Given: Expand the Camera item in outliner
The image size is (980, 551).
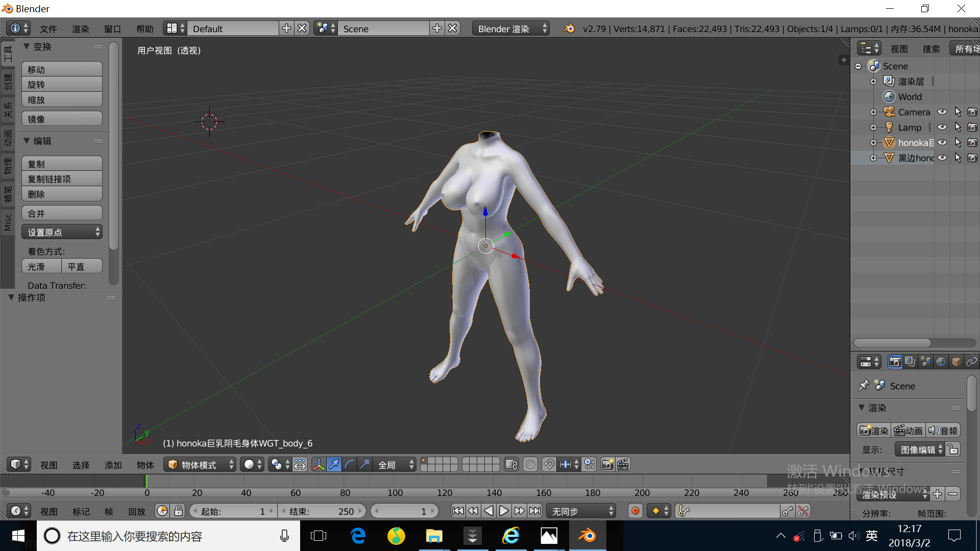Looking at the screenshot, I should [x=873, y=112].
